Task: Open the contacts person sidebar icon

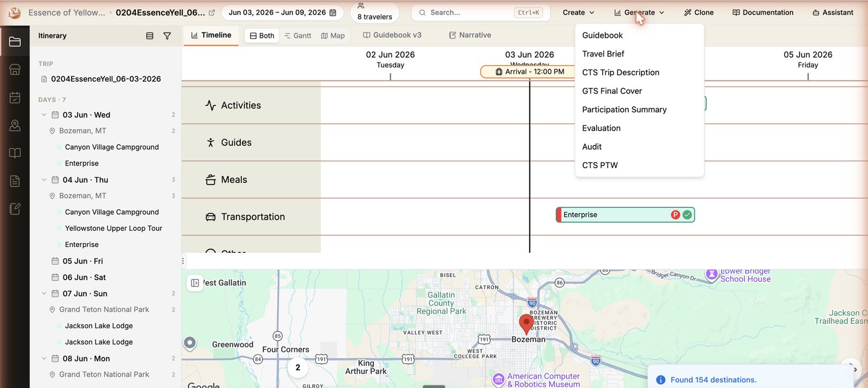Action: 15,125
